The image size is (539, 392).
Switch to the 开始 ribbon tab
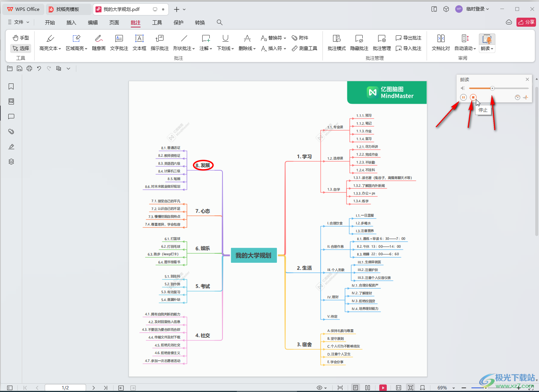50,23
